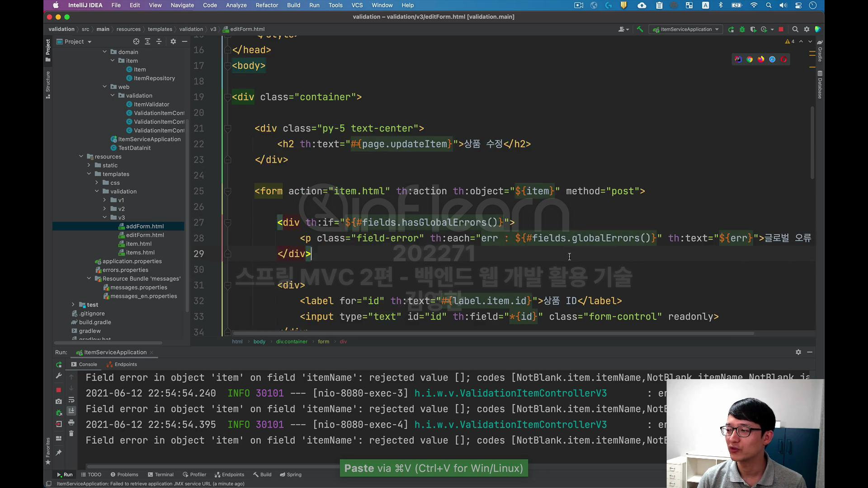Click the exit icon in Run panel
This screenshot has width=868, height=488.
(59, 424)
